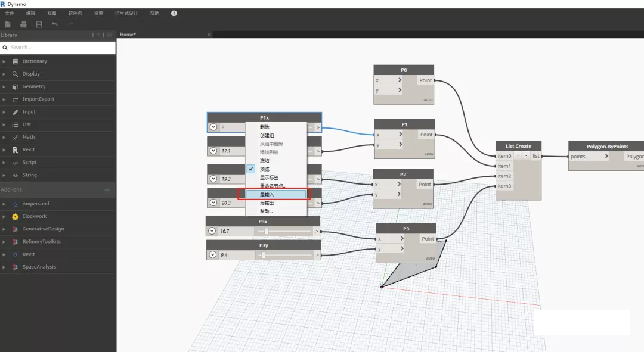Open the chevron on the 17.1 slider node
The image size is (644, 352).
213,151
